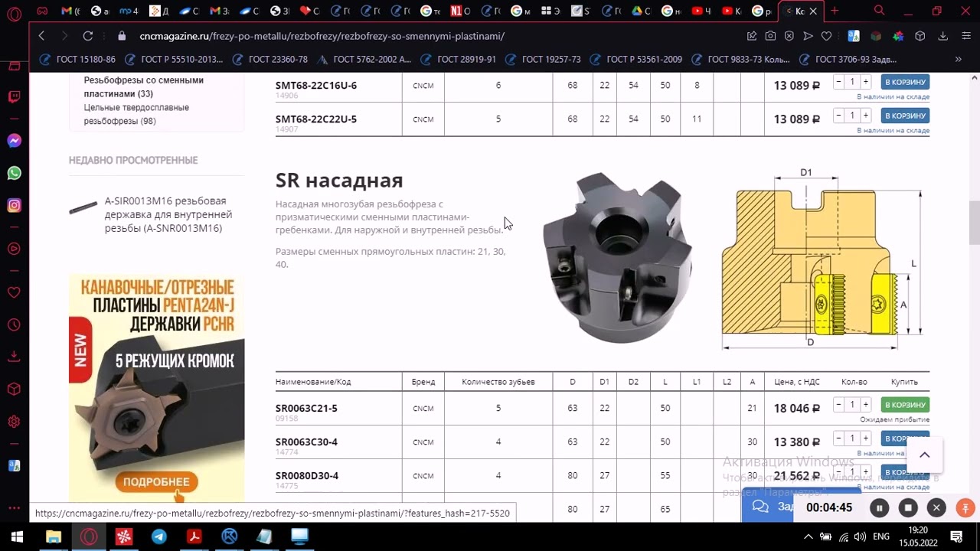Viewport: 980px width, 551px height.
Task: Add SR0063C21-5 to the cart
Action: point(905,405)
